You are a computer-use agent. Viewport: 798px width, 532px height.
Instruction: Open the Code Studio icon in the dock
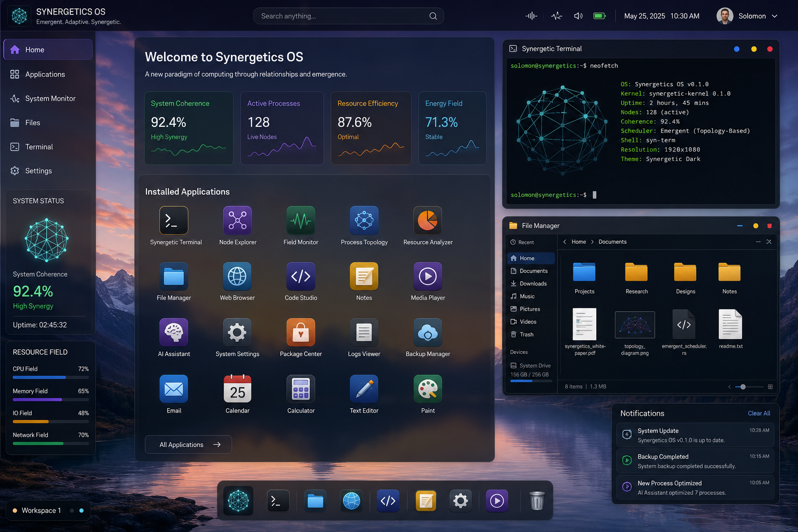click(388, 501)
